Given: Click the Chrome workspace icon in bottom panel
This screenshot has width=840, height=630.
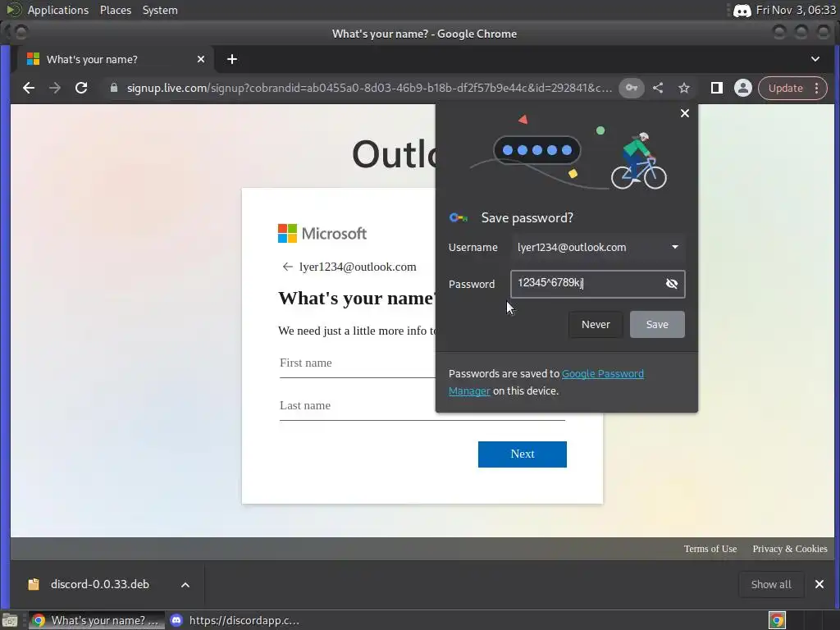Looking at the screenshot, I should point(778,620).
